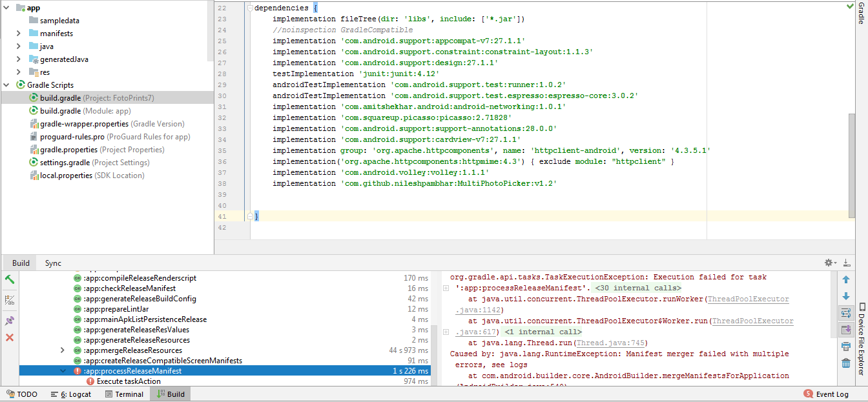Switch to the TODO tool window

point(21,394)
